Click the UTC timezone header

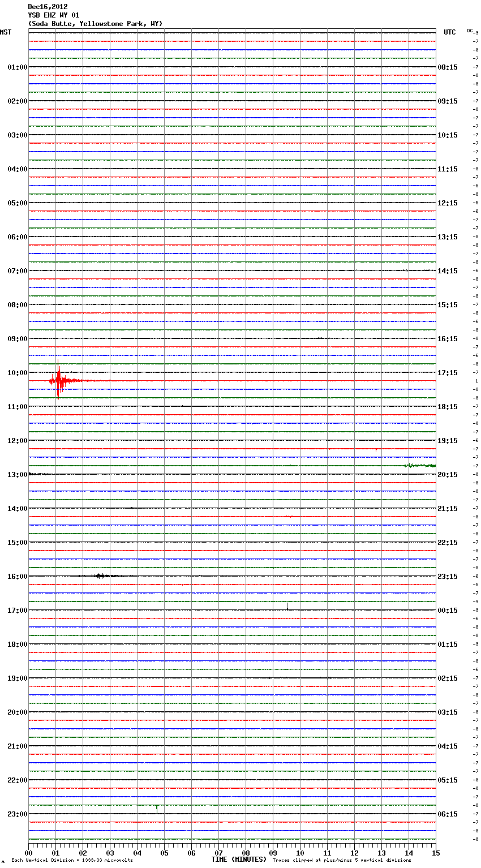coord(449,32)
